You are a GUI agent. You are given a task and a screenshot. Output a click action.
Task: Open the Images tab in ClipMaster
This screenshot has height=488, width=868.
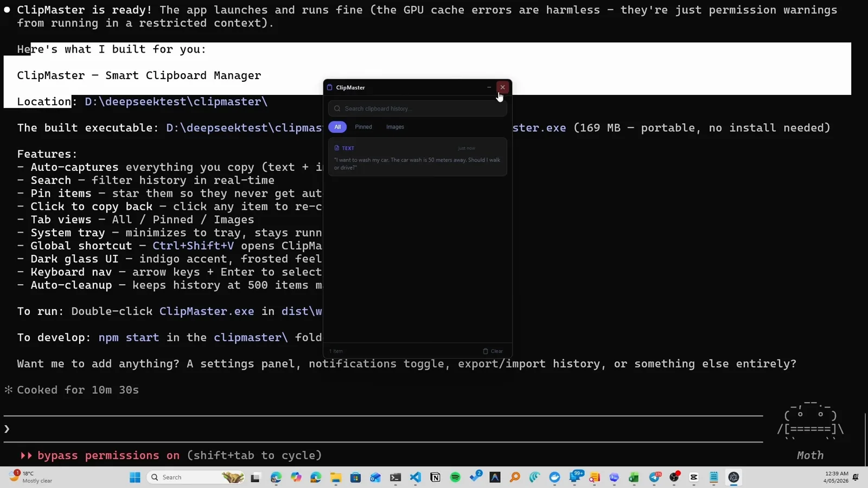[x=395, y=127]
